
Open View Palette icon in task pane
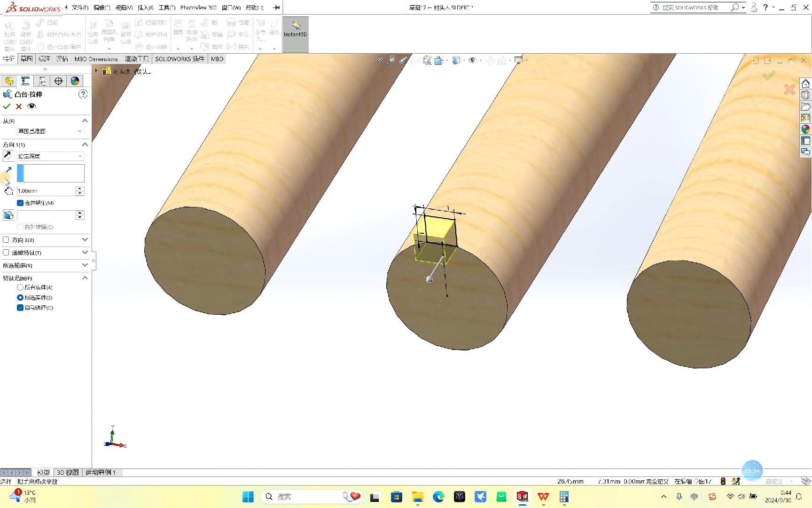(805, 118)
